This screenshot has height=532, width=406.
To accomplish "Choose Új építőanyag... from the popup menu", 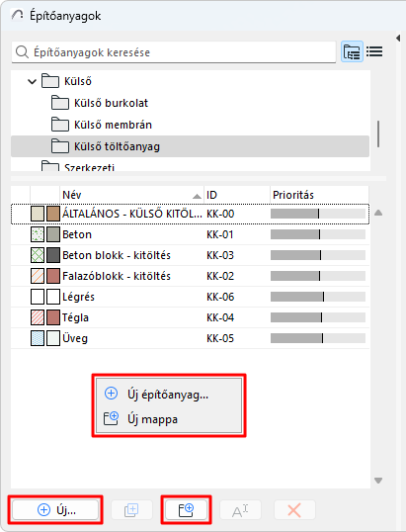I will pyautogui.click(x=168, y=394).
